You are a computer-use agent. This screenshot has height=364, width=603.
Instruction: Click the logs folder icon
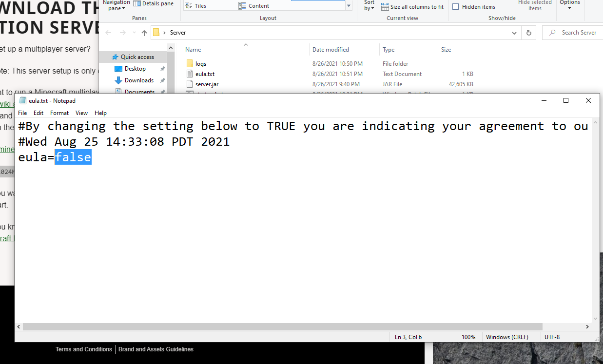pos(190,64)
